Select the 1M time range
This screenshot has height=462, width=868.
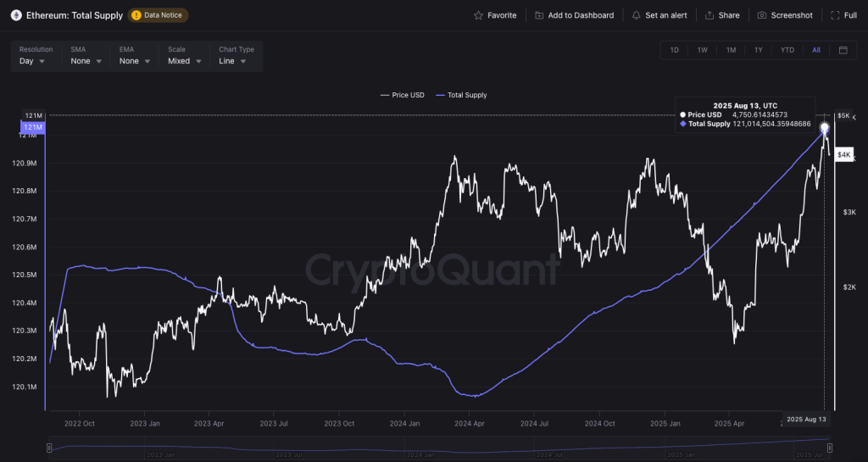(x=731, y=50)
